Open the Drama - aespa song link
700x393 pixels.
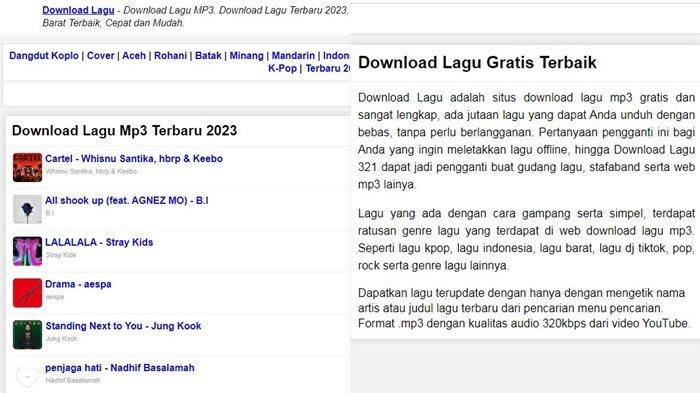point(78,284)
